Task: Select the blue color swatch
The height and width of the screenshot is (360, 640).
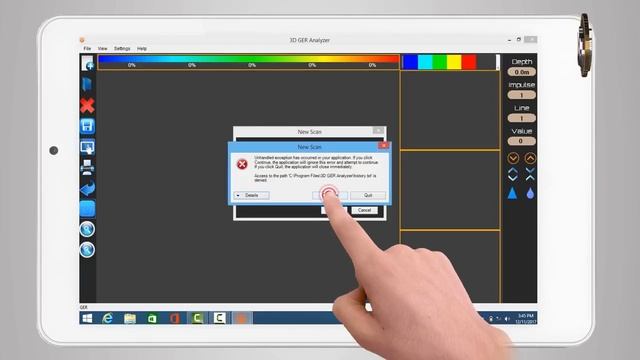Action: pyautogui.click(x=410, y=62)
